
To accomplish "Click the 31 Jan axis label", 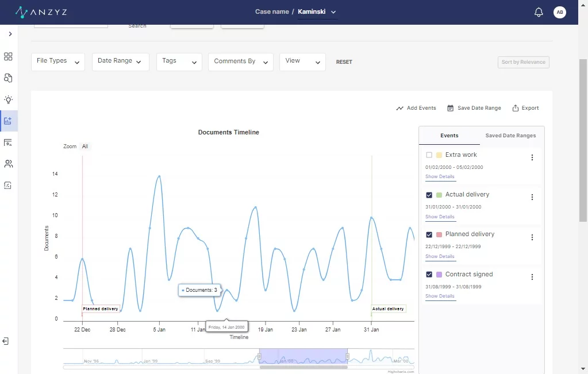I will click(x=371, y=330).
